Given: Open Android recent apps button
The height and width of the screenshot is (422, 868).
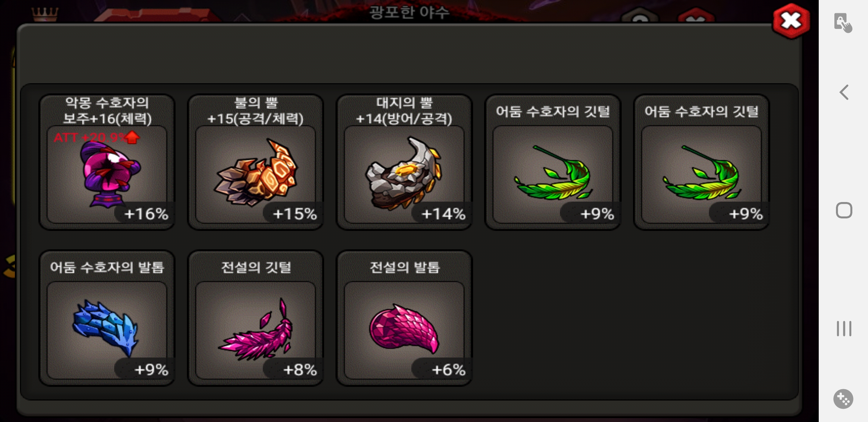Looking at the screenshot, I should tap(844, 328).
